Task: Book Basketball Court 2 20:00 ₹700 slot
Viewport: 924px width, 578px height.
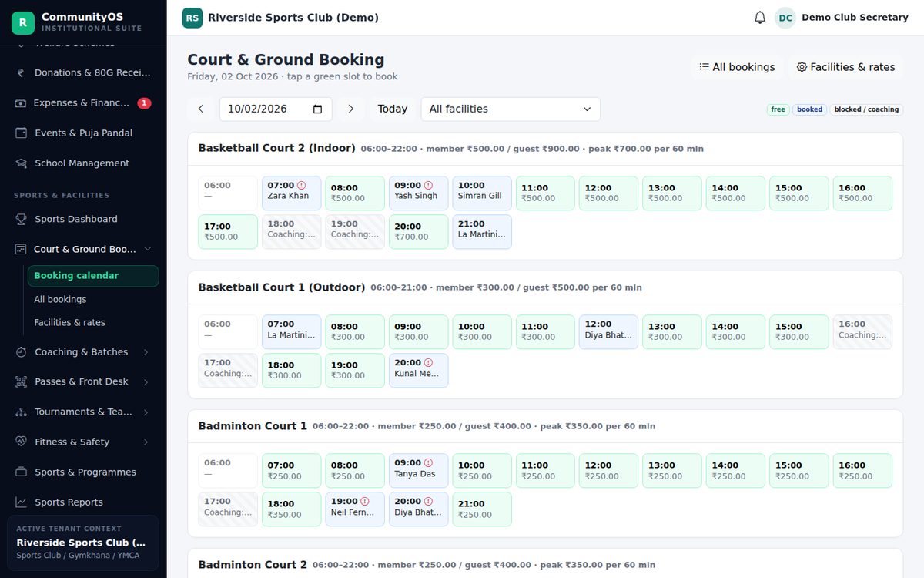Action: (418, 232)
